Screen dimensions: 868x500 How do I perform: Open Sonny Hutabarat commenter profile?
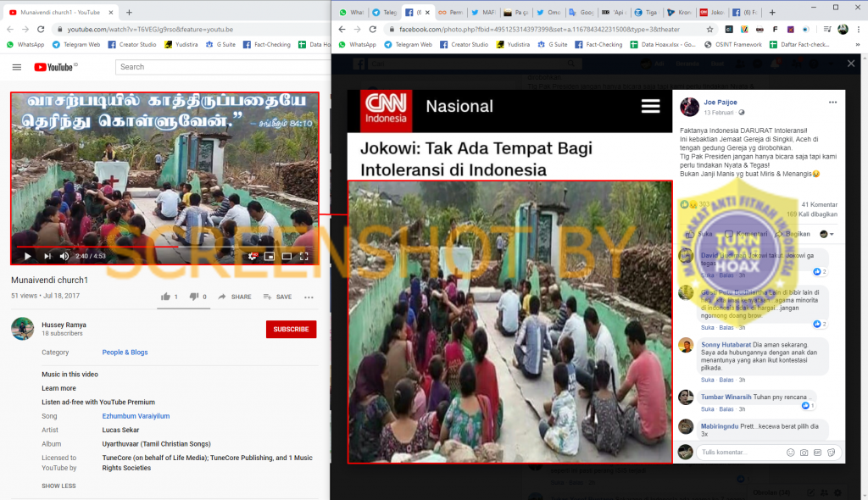coord(726,344)
